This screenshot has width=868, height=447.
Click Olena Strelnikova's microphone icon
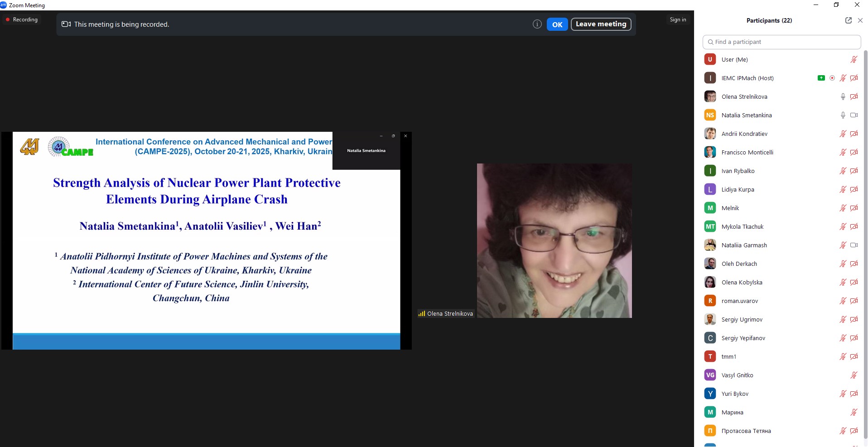pyautogui.click(x=843, y=96)
